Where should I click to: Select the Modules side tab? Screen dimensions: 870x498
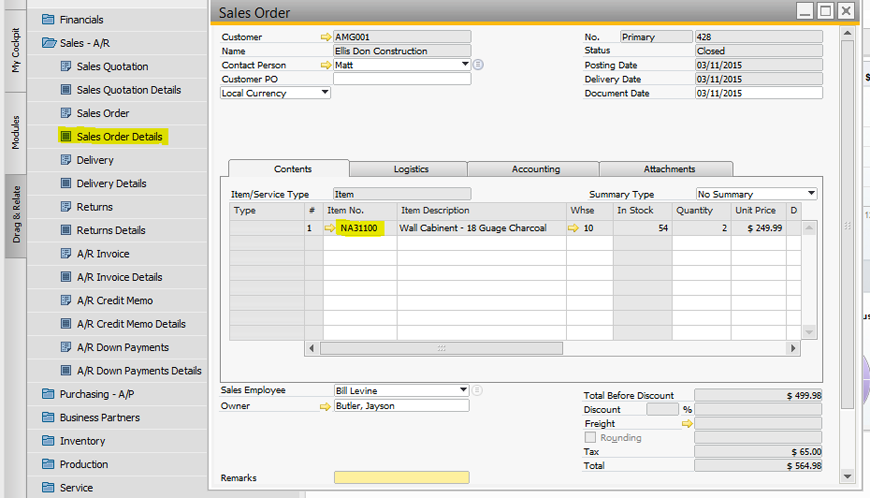(16, 133)
